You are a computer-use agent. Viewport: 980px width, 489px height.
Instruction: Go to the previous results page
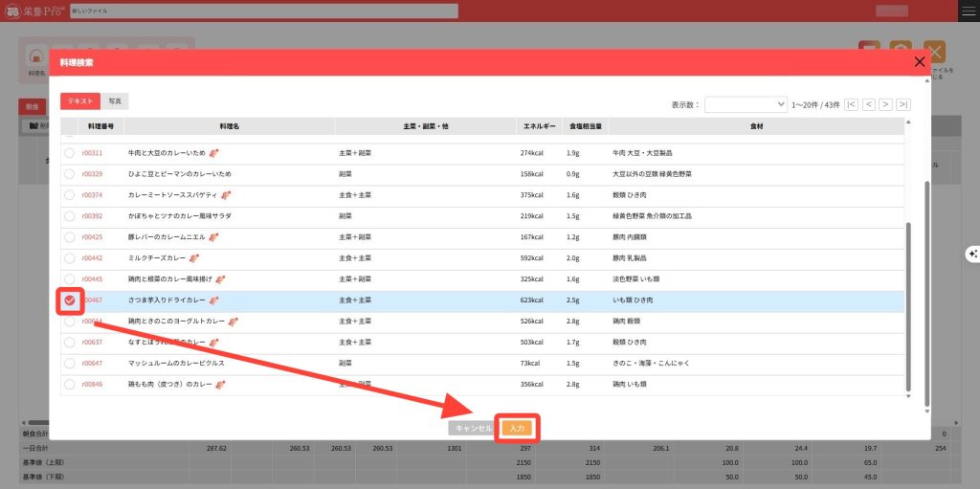click(x=869, y=104)
